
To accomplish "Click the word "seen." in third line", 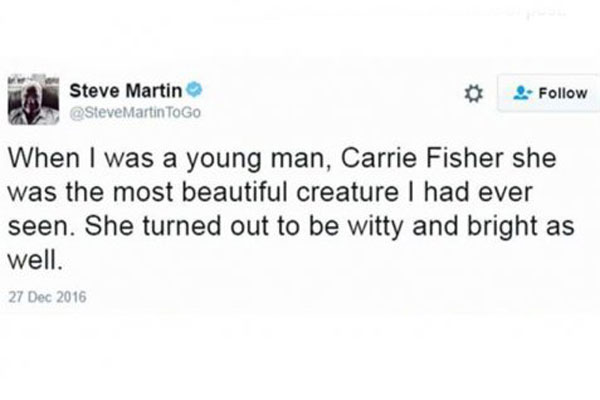I will 40,227.
